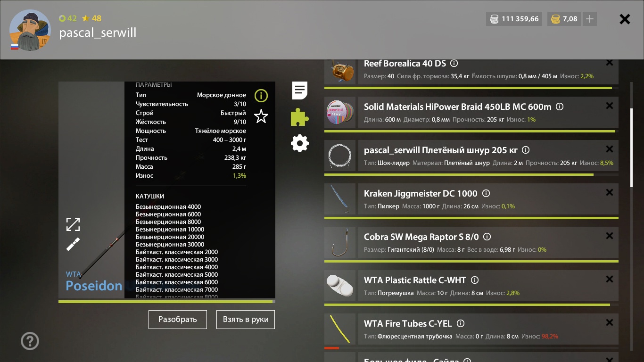Click the Poseidon rod wear progress bar
Screen dimensions: 644x362
tap(167, 301)
